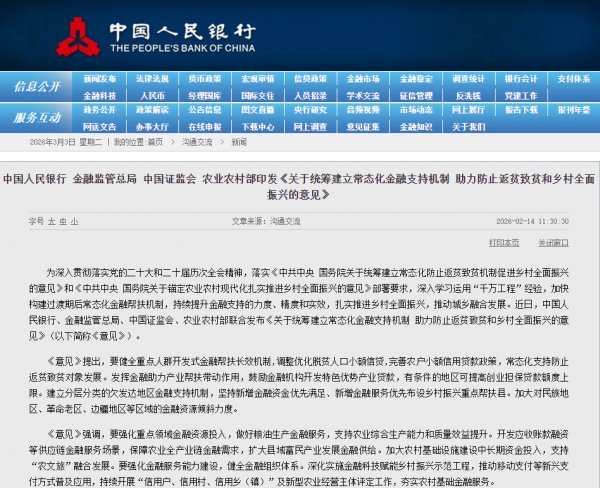Go to 党建工作 page

pyautogui.click(x=521, y=96)
